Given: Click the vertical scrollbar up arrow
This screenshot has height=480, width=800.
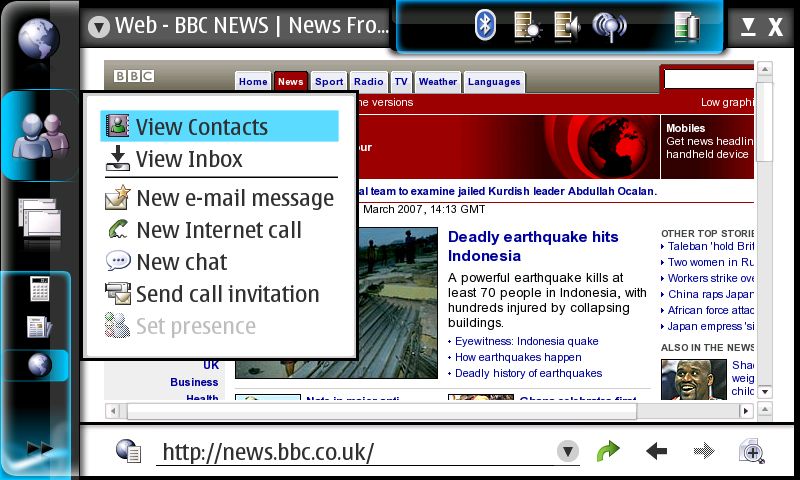Looking at the screenshot, I should tap(764, 69).
